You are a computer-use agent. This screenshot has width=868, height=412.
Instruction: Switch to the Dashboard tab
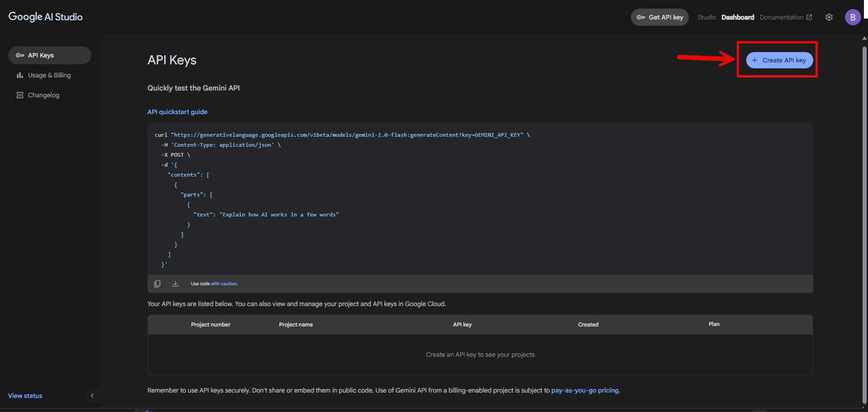coord(738,17)
